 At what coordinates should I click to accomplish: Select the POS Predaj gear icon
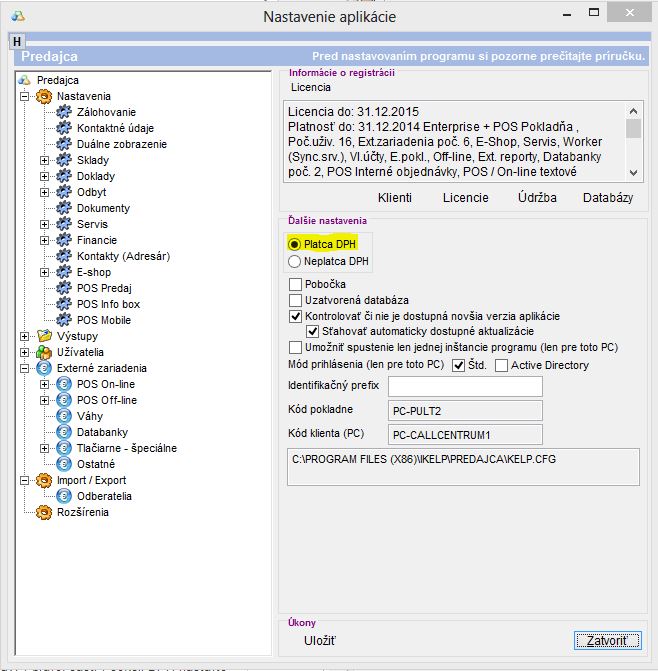[64, 288]
